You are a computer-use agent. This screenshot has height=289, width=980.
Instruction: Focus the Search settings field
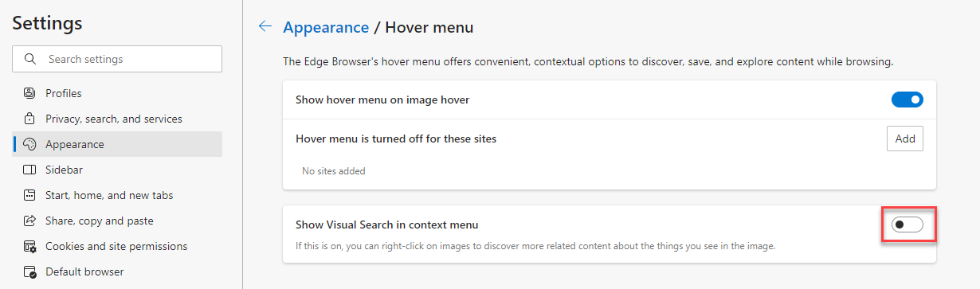tap(117, 59)
